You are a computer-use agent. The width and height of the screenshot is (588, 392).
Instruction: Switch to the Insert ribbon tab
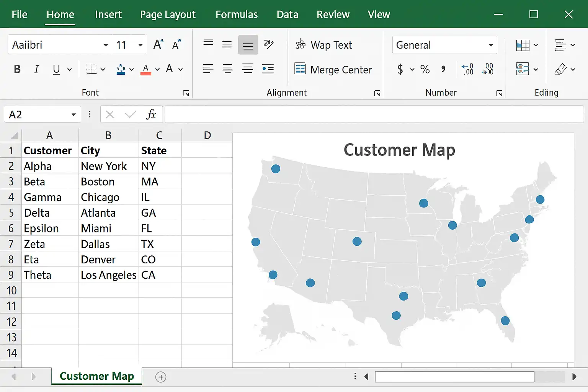tap(108, 15)
